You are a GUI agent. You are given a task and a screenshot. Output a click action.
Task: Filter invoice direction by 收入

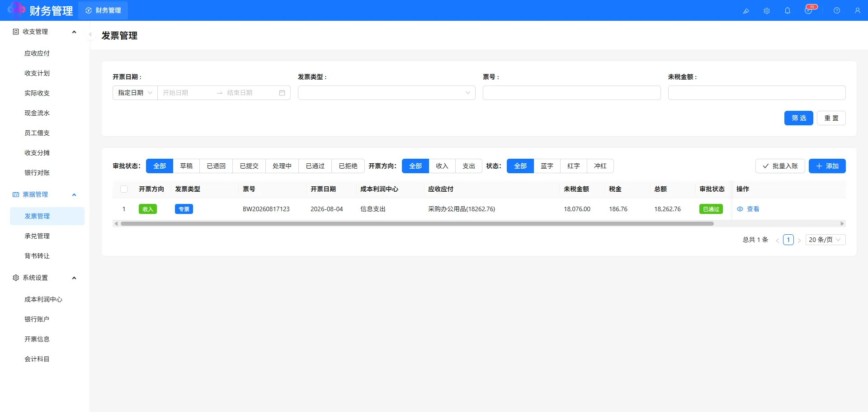(442, 166)
